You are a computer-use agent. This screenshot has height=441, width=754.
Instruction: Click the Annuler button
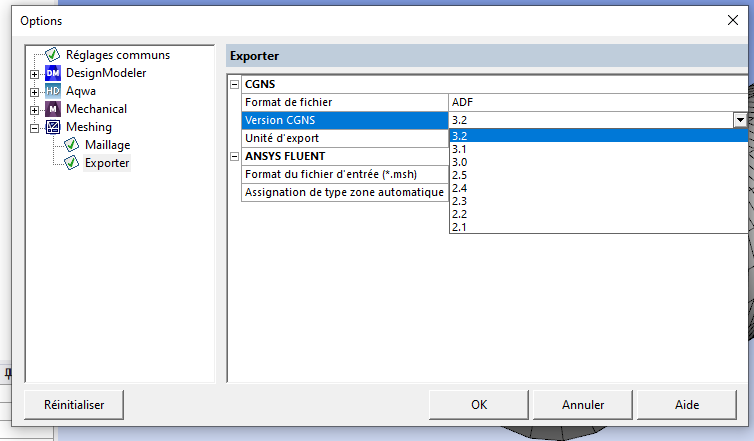[x=583, y=405]
